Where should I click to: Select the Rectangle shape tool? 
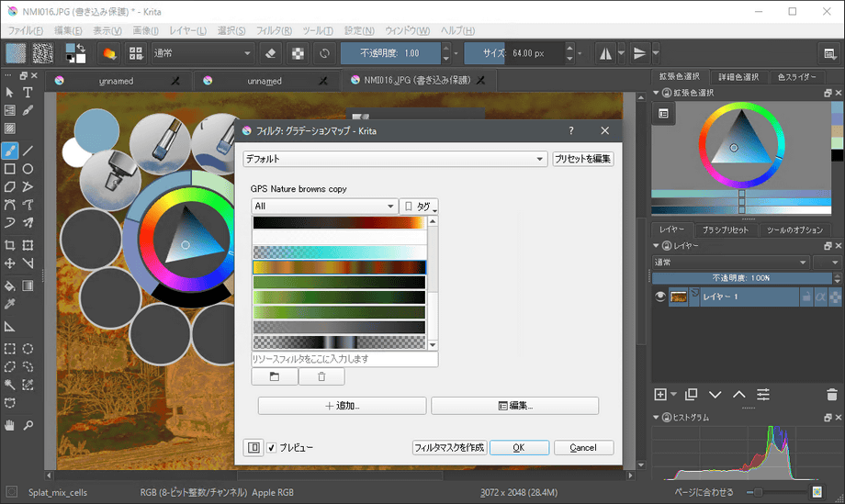(x=10, y=169)
